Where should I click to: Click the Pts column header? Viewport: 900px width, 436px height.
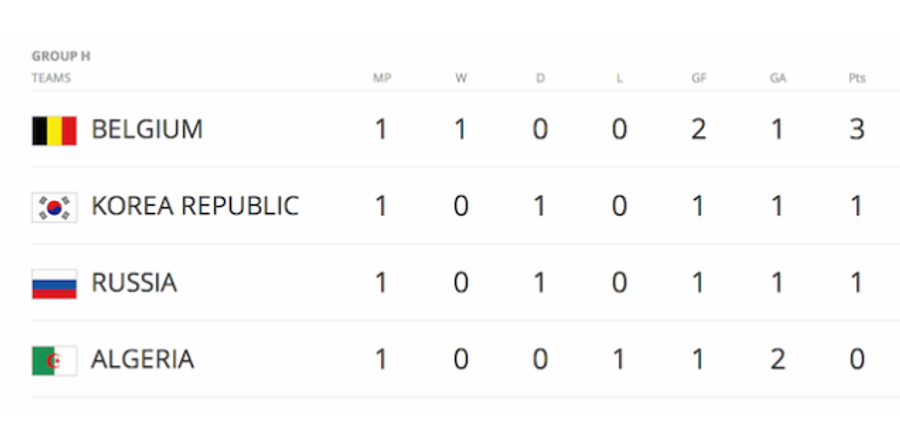point(857,78)
